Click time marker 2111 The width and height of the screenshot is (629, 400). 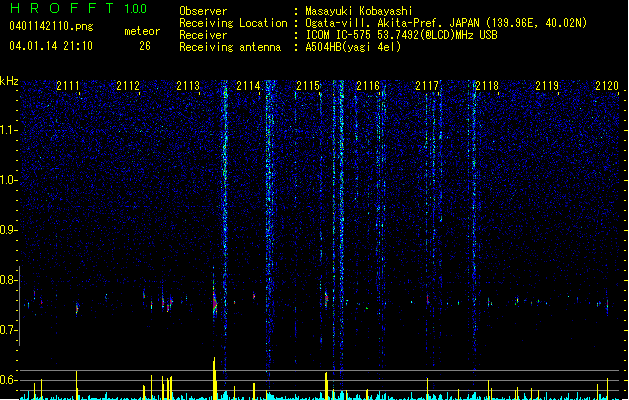click(x=68, y=85)
